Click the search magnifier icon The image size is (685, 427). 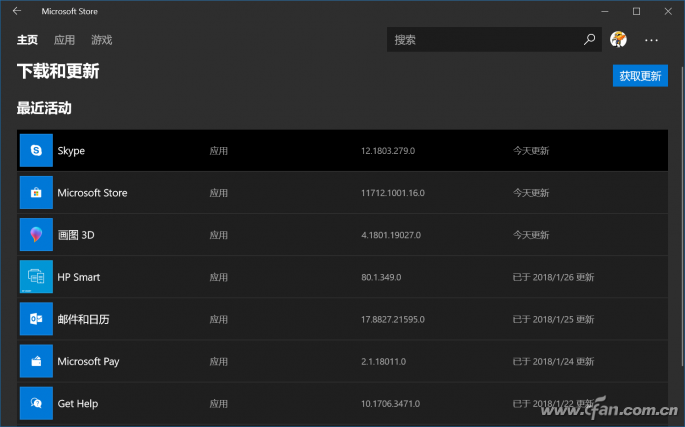589,40
